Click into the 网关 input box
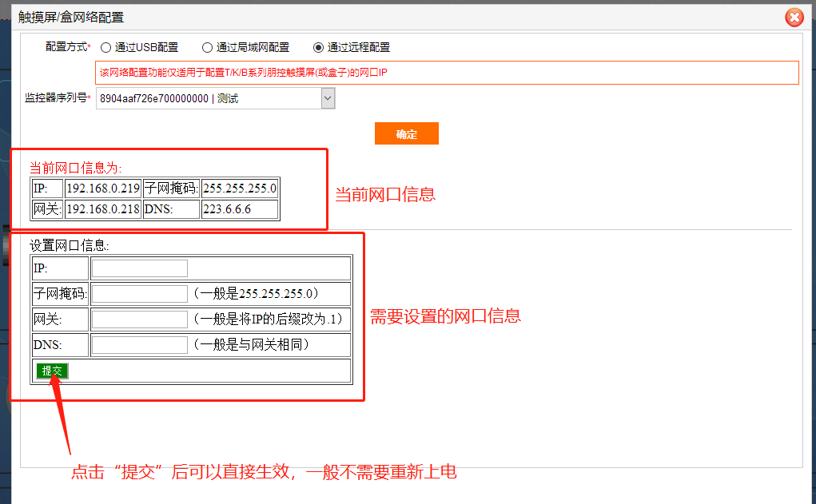Viewport: 816px width, 504px height. click(x=139, y=319)
